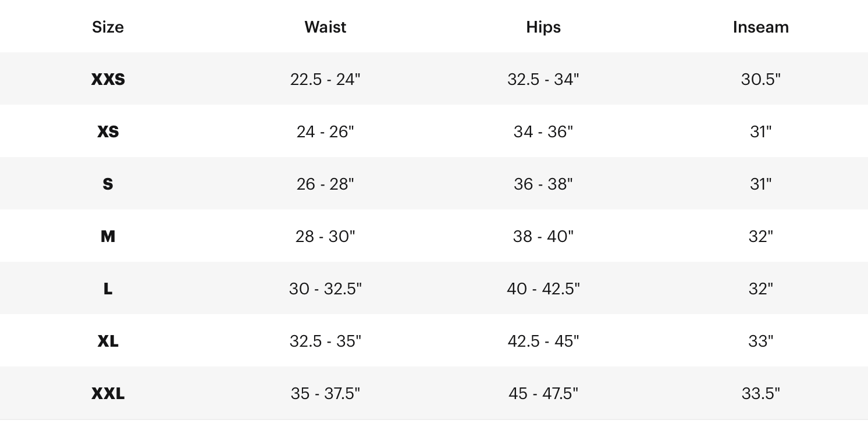Image resolution: width=868 pixels, height=427 pixels.
Task: Select the XXL size row label
Action: coord(108,393)
